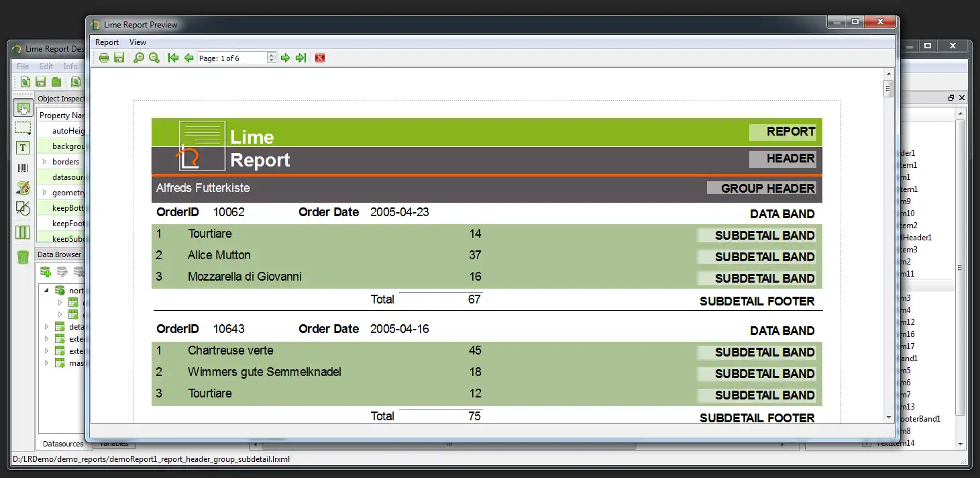Click the Page 1 of 6 field
980x478 pixels.
point(232,58)
